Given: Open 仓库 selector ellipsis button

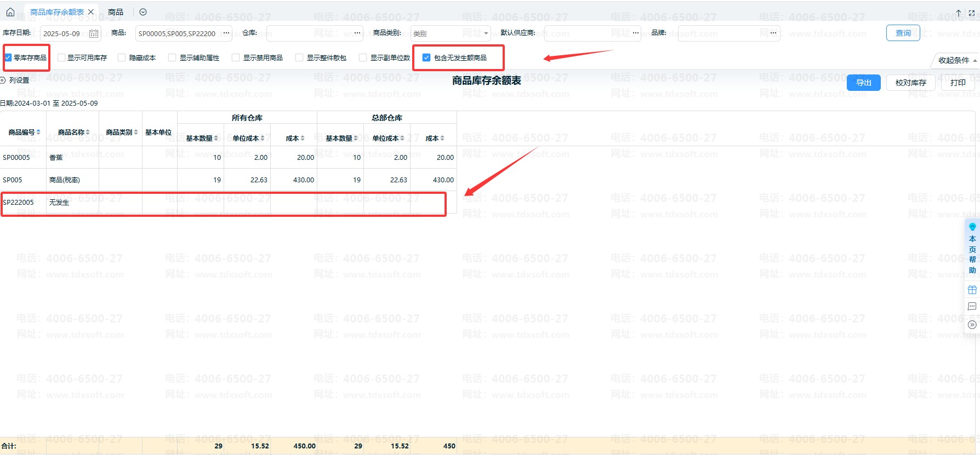Looking at the screenshot, I should point(357,33).
